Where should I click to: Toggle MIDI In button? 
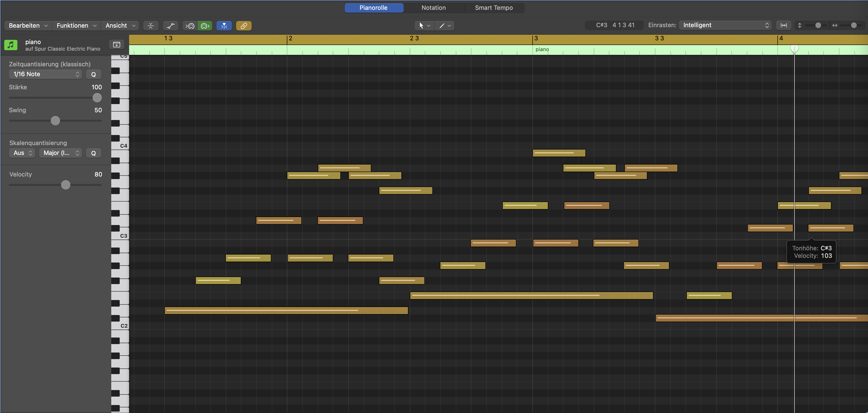[x=190, y=26]
